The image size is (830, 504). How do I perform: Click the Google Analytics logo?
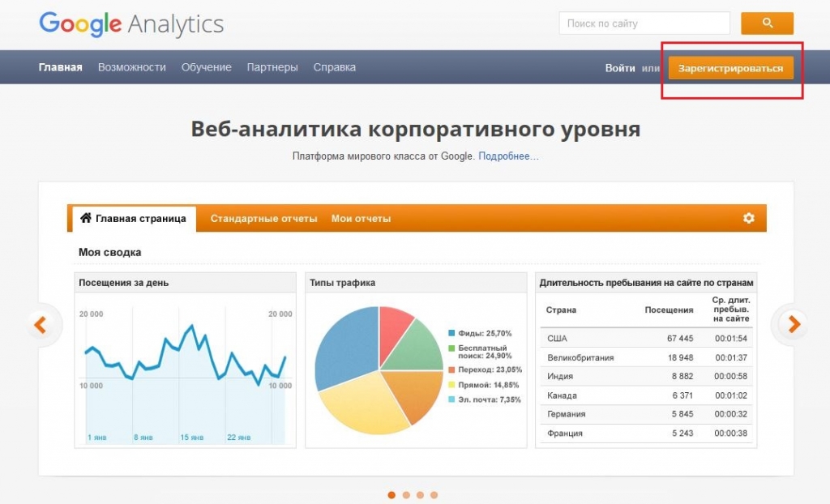[131, 24]
